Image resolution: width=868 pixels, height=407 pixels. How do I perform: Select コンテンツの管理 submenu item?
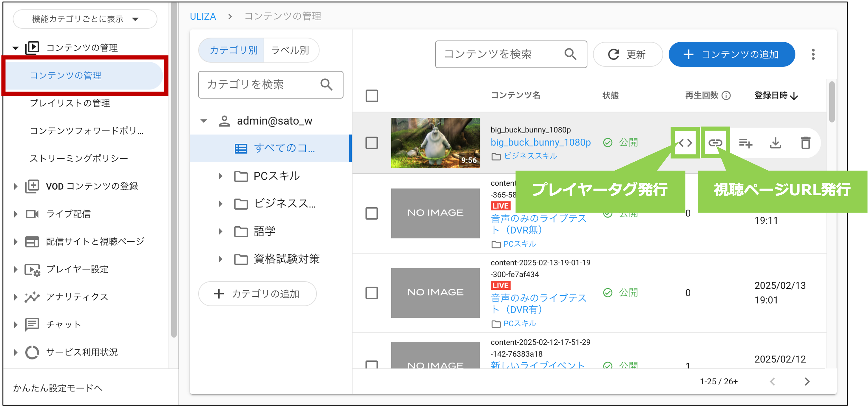click(x=85, y=75)
